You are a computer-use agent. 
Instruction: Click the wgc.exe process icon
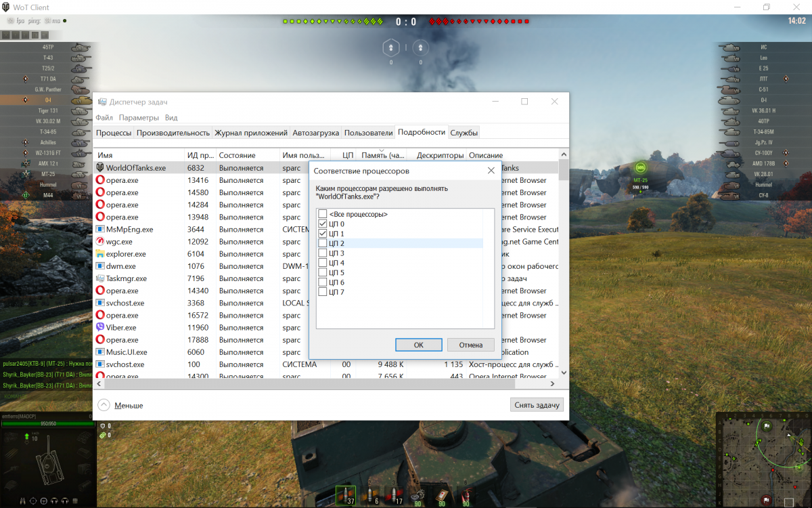click(x=100, y=242)
